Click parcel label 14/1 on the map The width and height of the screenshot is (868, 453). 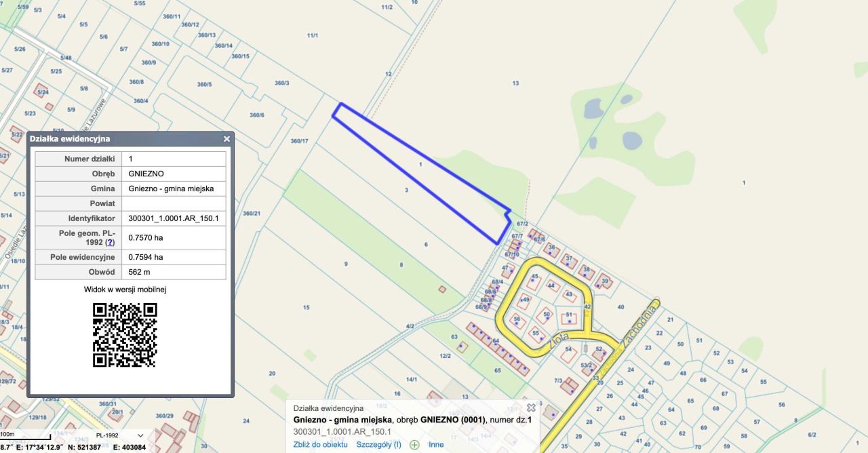tap(412, 380)
